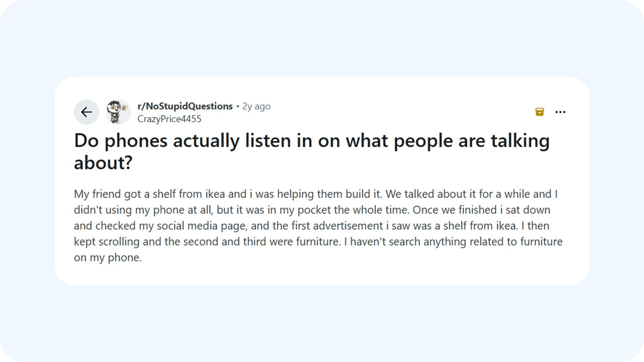The width and height of the screenshot is (644, 362).
Task: Click the "2y ago" post timestamp
Action: (256, 106)
